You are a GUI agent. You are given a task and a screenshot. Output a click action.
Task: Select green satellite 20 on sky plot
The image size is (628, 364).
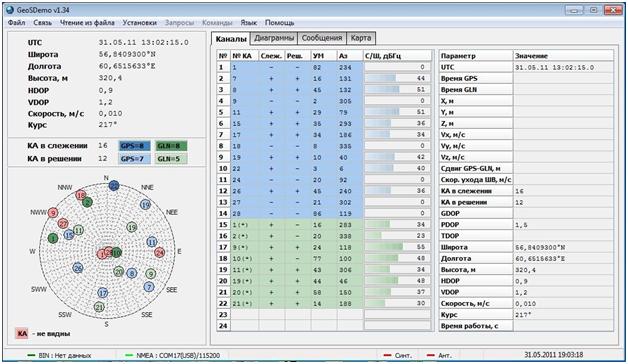119,272
